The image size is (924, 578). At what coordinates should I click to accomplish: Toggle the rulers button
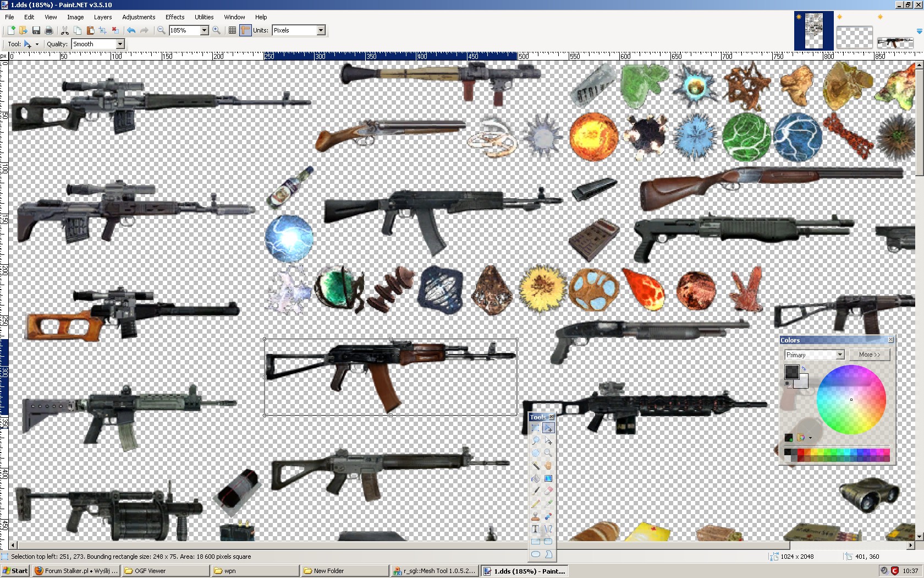[245, 30]
